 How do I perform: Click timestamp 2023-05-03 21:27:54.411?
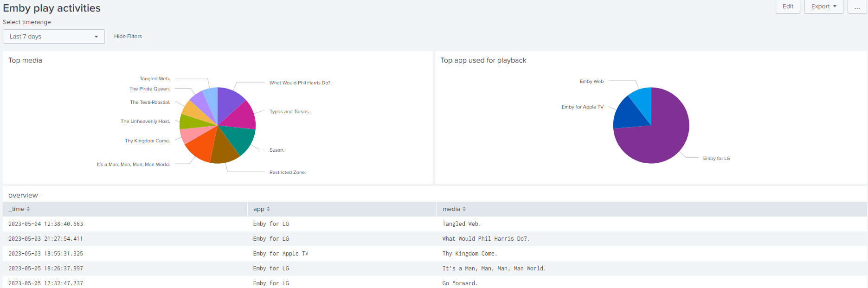[x=45, y=239]
